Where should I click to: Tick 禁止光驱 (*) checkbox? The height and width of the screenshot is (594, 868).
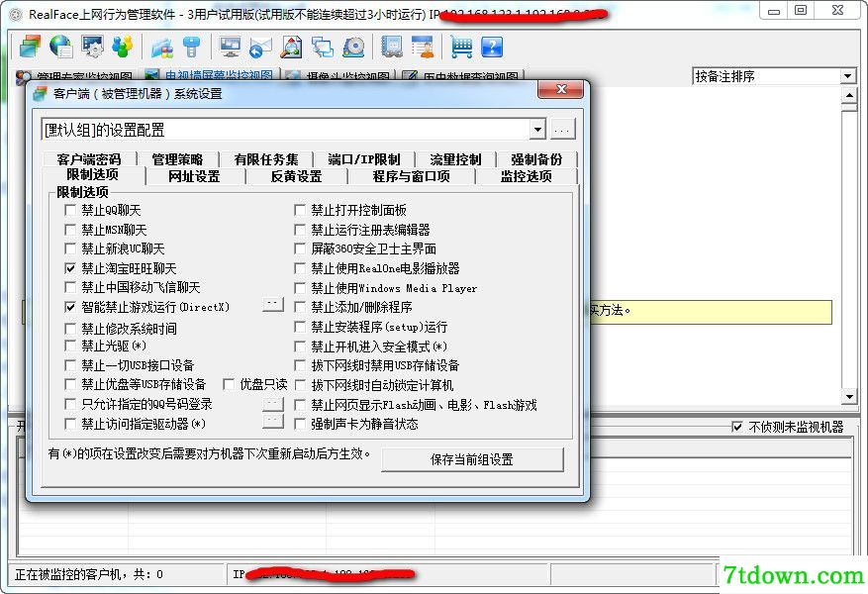[70, 346]
